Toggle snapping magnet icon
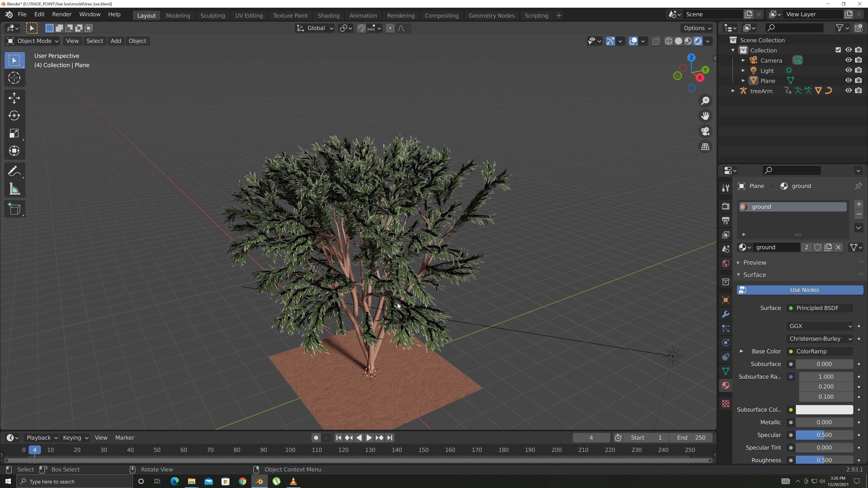 (361, 28)
